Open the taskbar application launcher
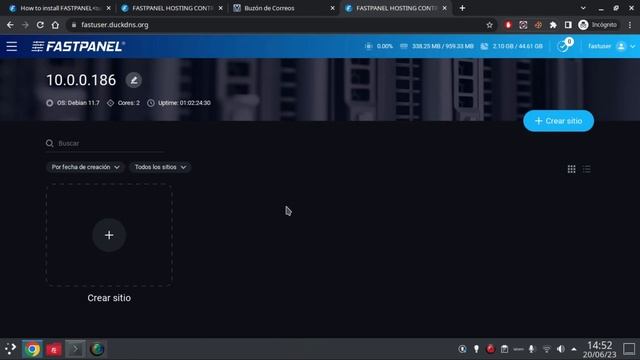This screenshot has width=640, height=360. 10,349
